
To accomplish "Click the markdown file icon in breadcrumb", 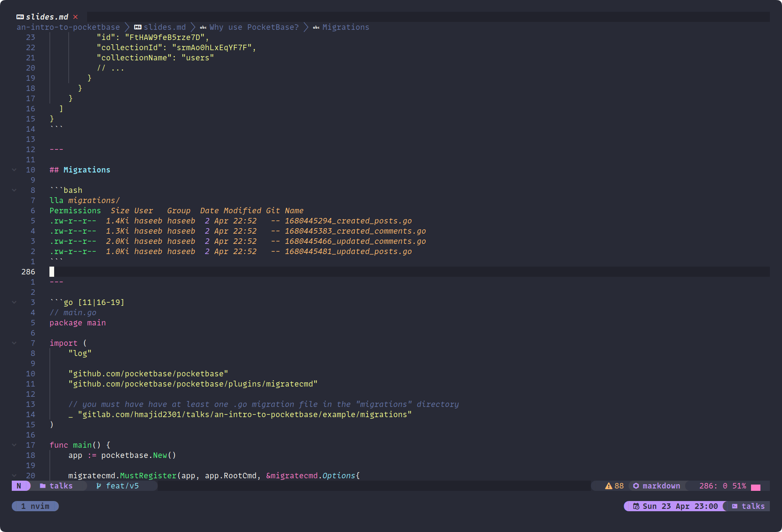I will click(x=138, y=27).
